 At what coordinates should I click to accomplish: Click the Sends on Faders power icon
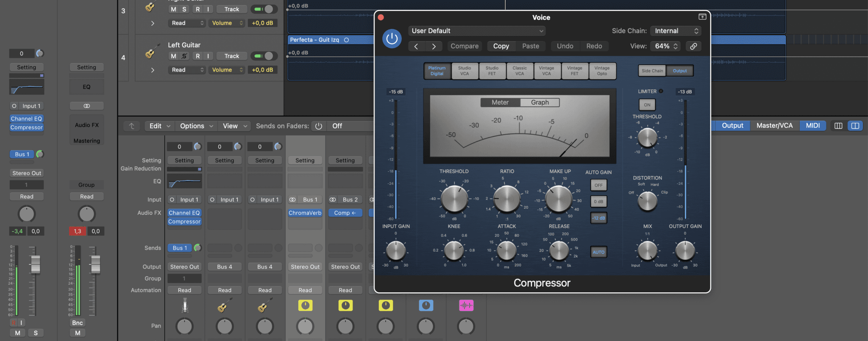point(319,126)
